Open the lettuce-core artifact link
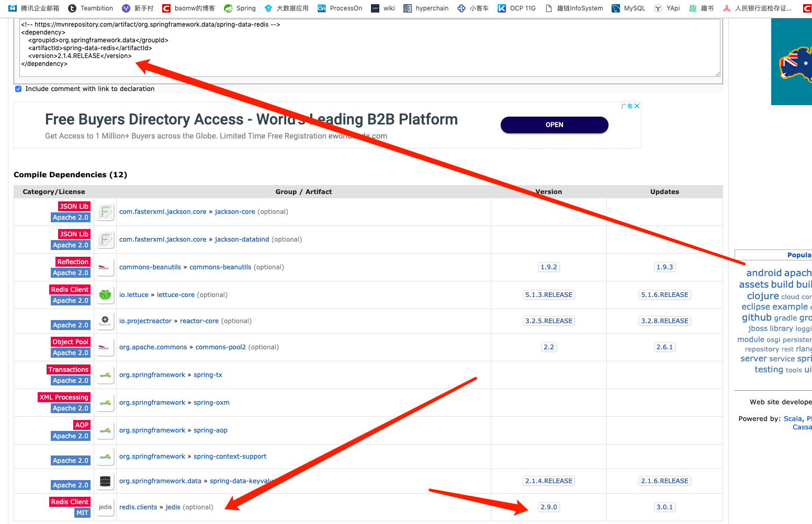The width and height of the screenshot is (812, 524). coord(176,295)
